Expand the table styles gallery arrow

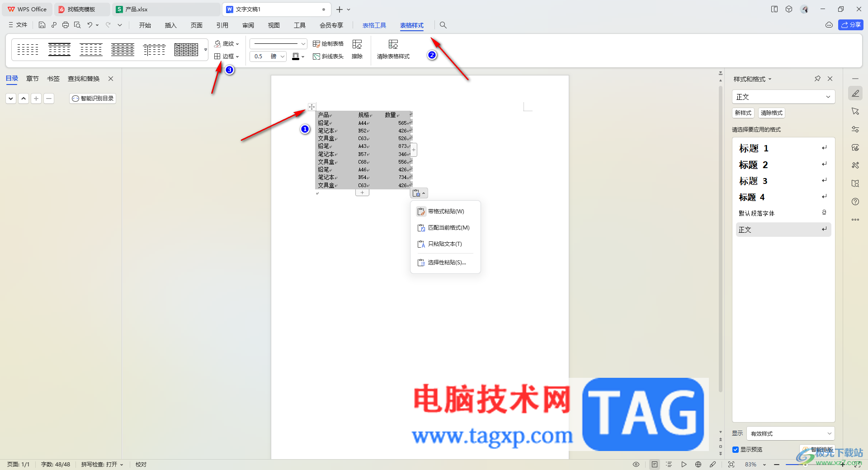[x=206, y=49]
